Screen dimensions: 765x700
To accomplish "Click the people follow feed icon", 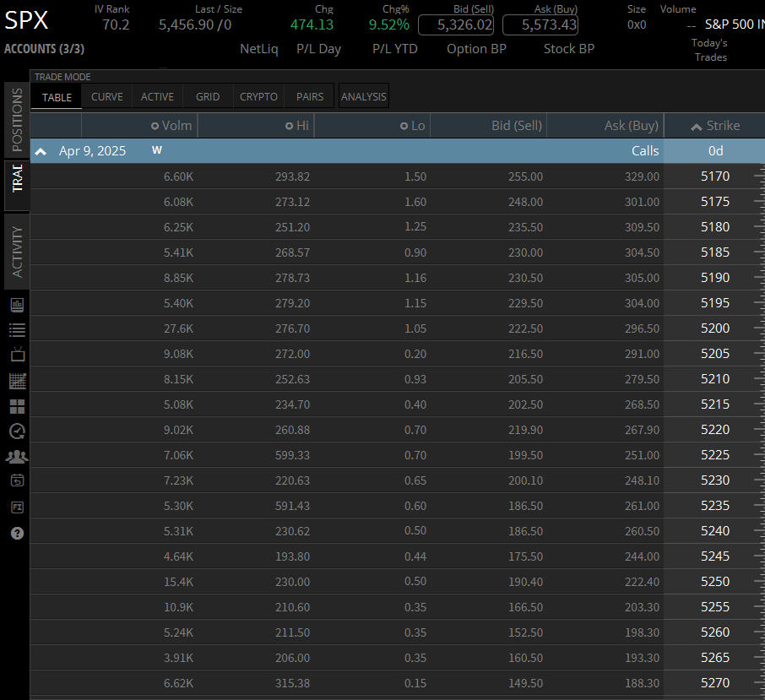I will [x=17, y=457].
